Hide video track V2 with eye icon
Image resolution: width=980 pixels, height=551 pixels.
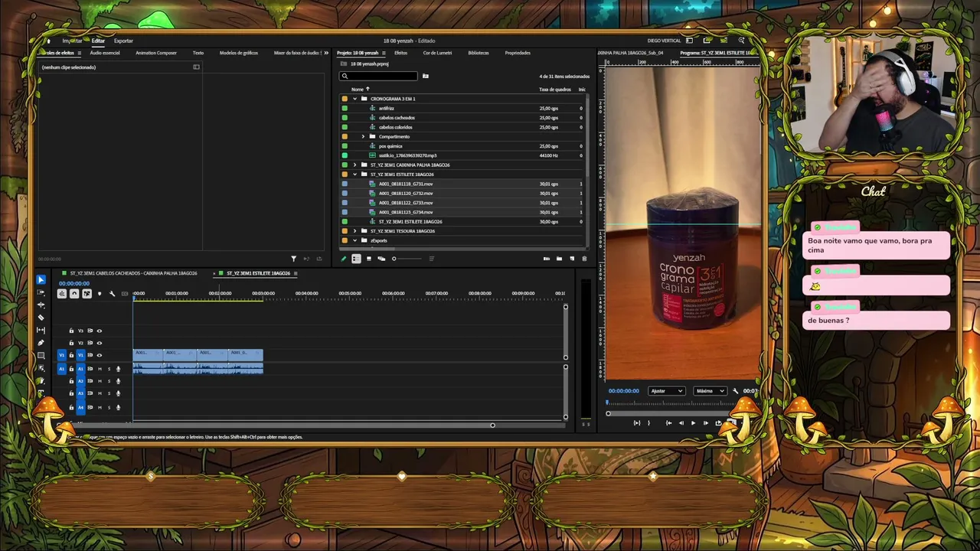pyautogui.click(x=99, y=343)
